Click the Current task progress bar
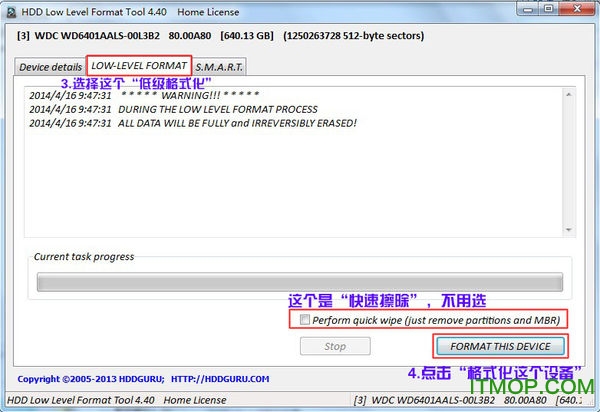Screen dimensions: 600x412 (300, 282)
